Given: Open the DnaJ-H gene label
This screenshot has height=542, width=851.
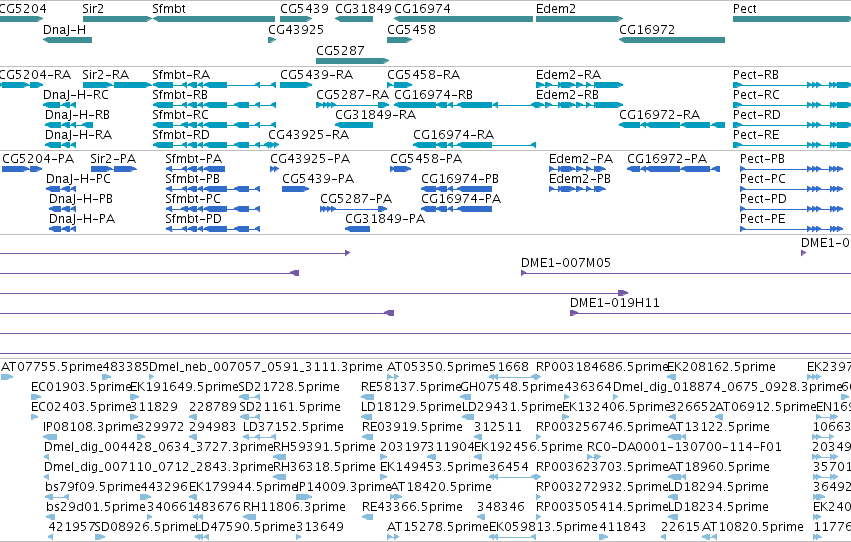Looking at the screenshot, I should 65,29.
